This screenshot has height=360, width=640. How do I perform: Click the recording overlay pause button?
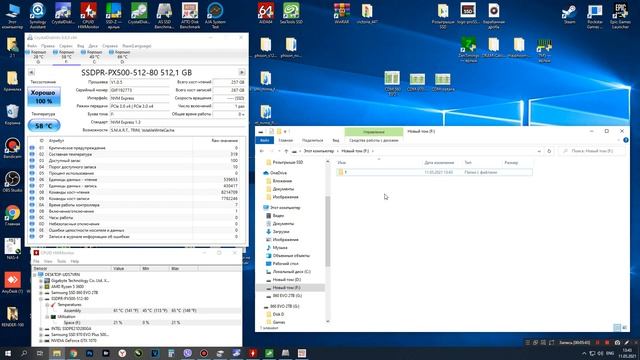[x=598, y=342]
